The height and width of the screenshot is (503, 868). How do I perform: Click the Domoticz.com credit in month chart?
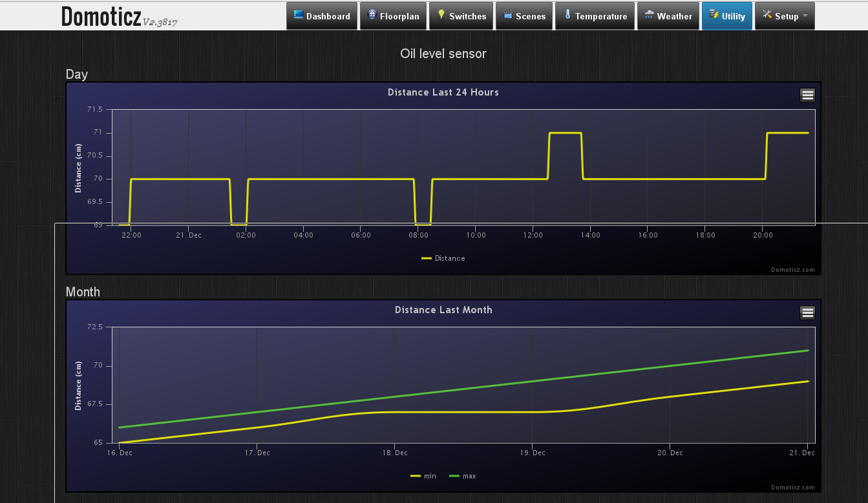click(792, 488)
